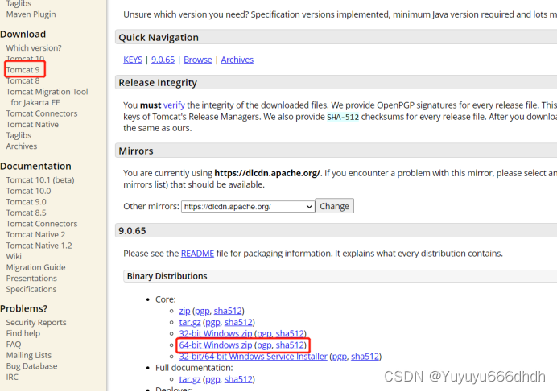This screenshot has height=392, width=557.
Task: Open sha512 checksum for Core zip
Action: click(x=228, y=311)
